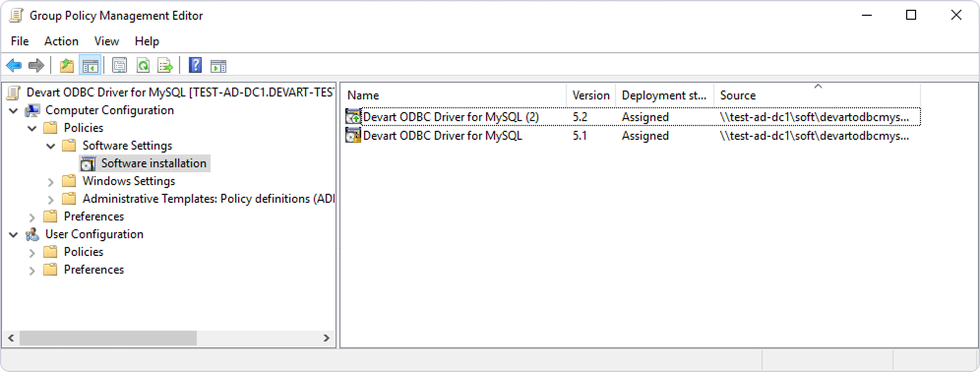Select Devart ODBC Driver for MySQL 5.1 package name

443,136
